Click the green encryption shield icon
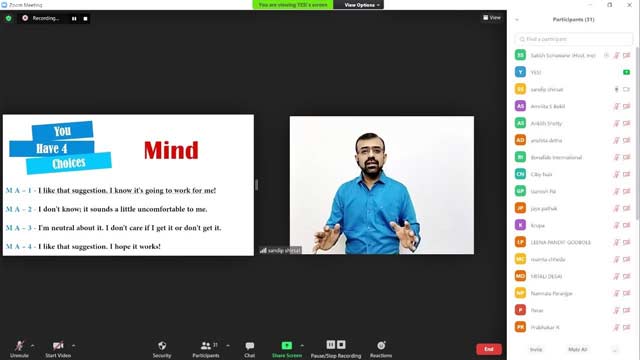The image size is (640, 360). [9, 18]
